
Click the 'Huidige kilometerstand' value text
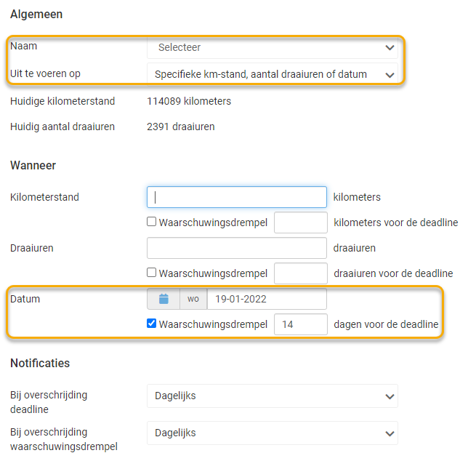coord(189,102)
